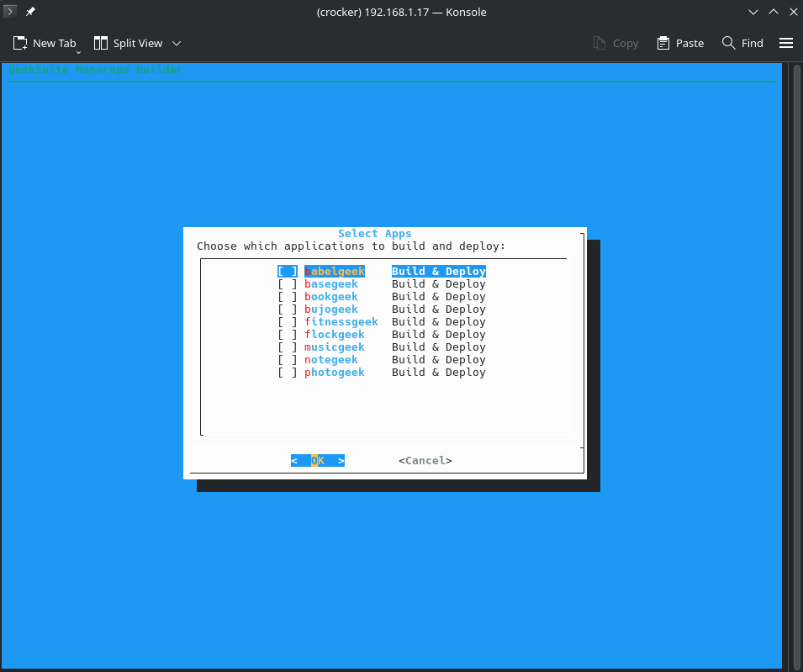This screenshot has height=672, width=803.
Task: Select photogeek for build and deploy
Action: click(x=288, y=372)
